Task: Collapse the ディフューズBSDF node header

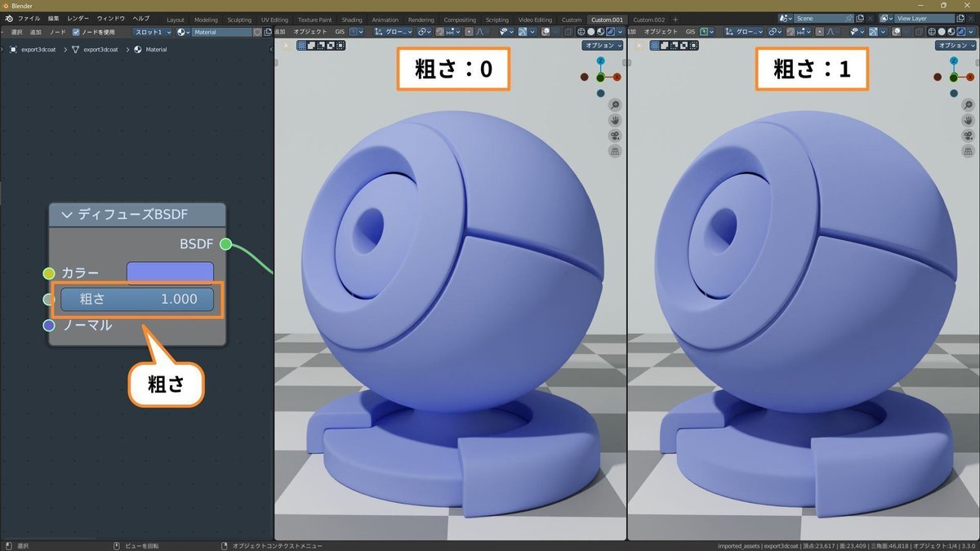Action: click(67, 215)
